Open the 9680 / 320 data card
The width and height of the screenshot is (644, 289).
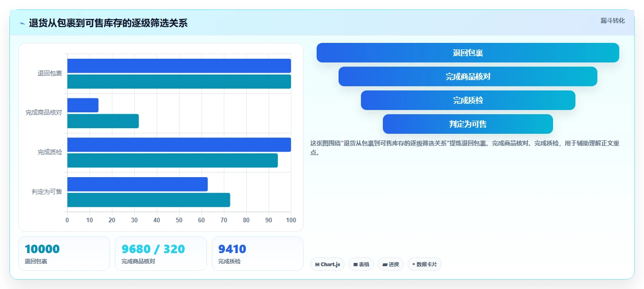click(x=160, y=254)
